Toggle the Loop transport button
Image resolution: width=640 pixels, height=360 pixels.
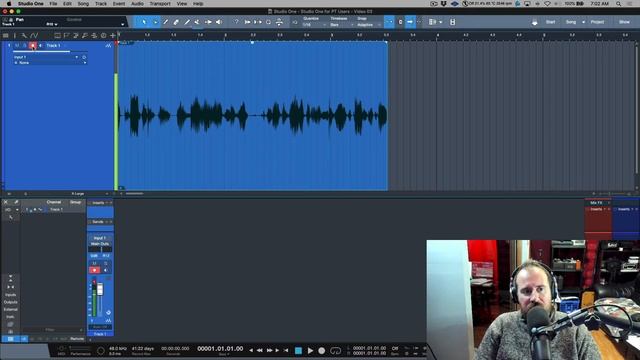[x=335, y=351]
